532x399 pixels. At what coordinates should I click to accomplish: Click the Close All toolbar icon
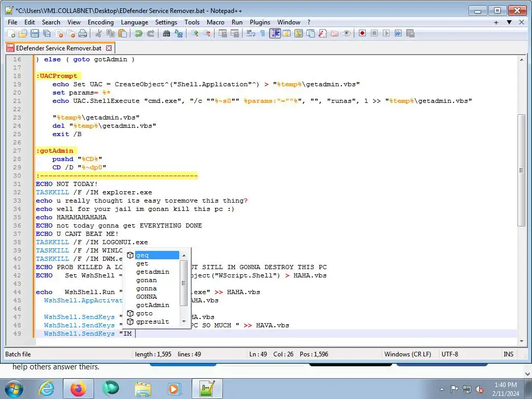[71, 33]
